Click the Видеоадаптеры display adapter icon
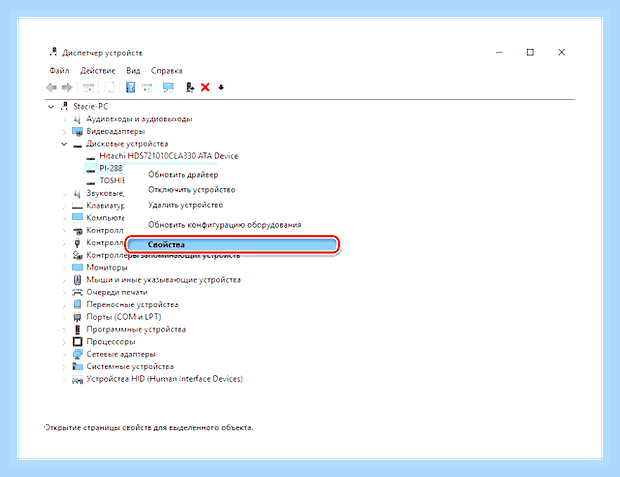This screenshot has width=620, height=477. point(77,131)
